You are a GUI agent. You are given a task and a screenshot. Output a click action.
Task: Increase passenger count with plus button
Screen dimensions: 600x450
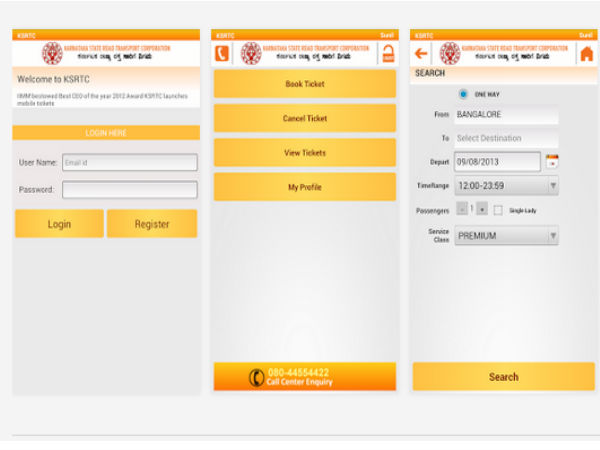[x=482, y=210]
